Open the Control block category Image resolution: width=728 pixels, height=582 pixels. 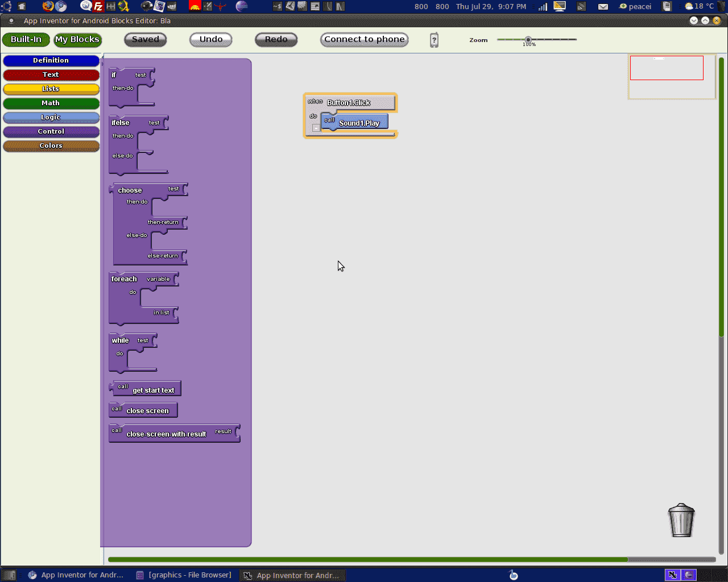coord(51,131)
